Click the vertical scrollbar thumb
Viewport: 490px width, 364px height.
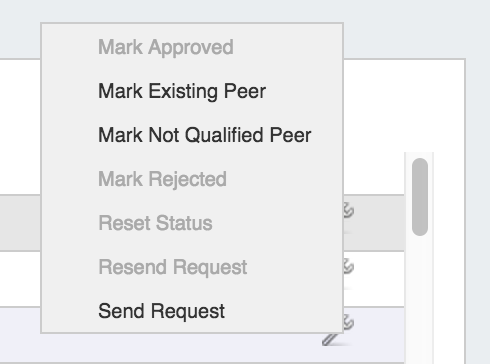coord(420,197)
